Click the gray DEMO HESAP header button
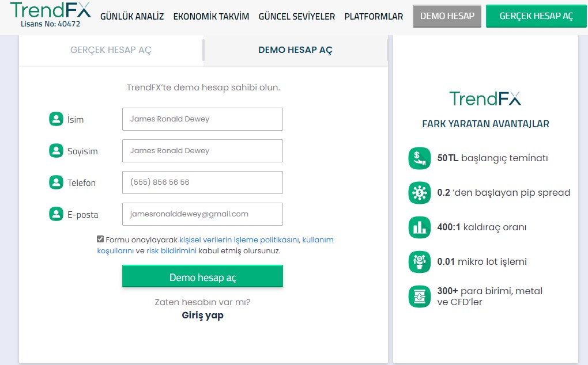 click(x=447, y=16)
